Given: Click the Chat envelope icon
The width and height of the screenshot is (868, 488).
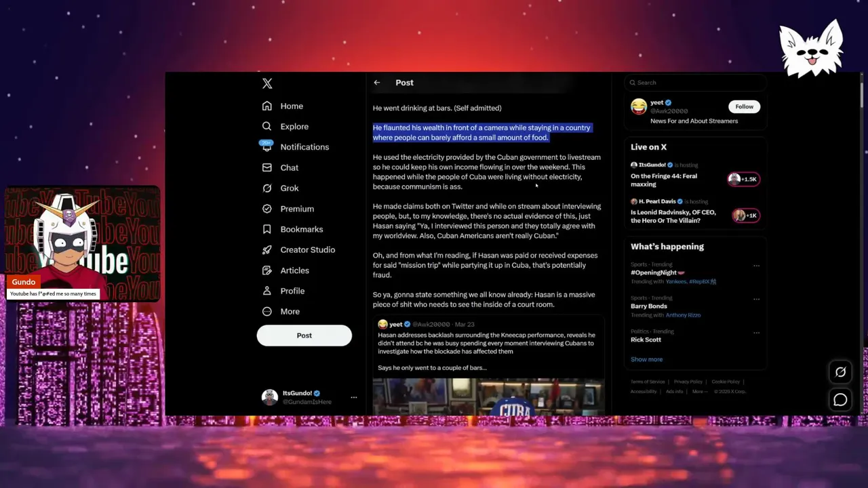Looking at the screenshot, I should coord(267,167).
